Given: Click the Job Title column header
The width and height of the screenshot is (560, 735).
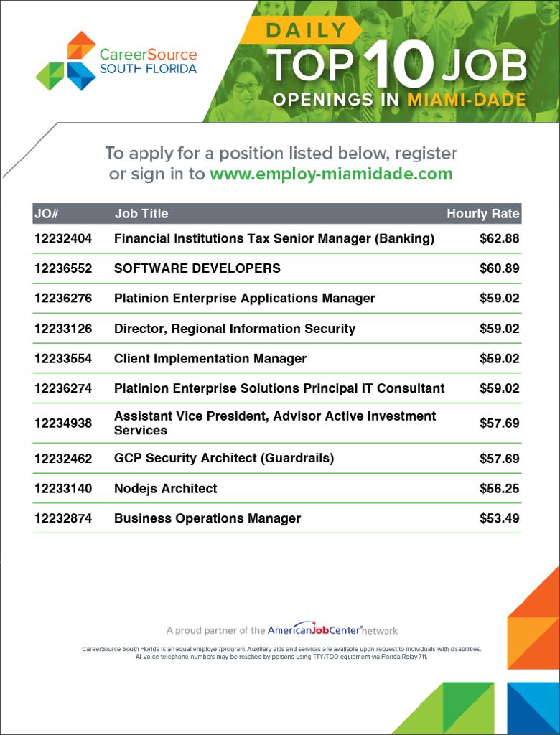Looking at the screenshot, I should [141, 213].
